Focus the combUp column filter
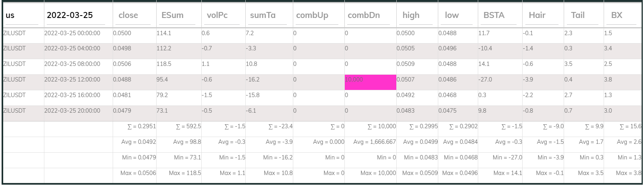Screen dimensions: 644x185 coord(318,16)
